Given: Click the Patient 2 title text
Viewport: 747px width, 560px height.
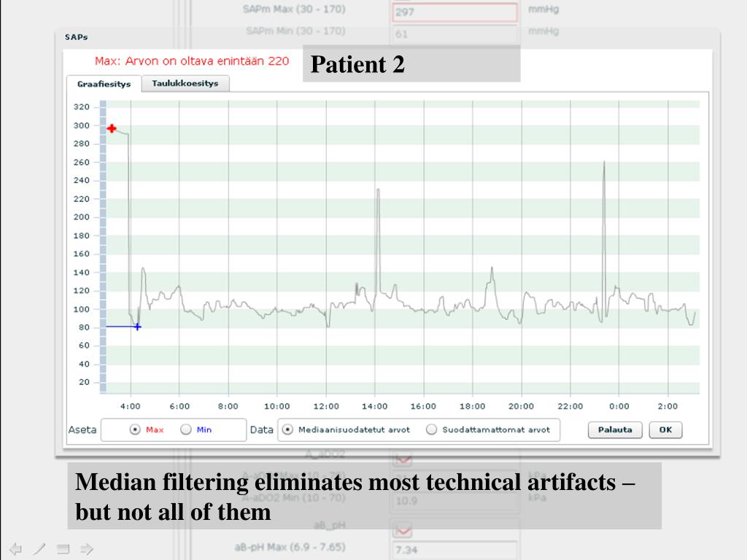Looking at the screenshot, I should coord(357,64).
